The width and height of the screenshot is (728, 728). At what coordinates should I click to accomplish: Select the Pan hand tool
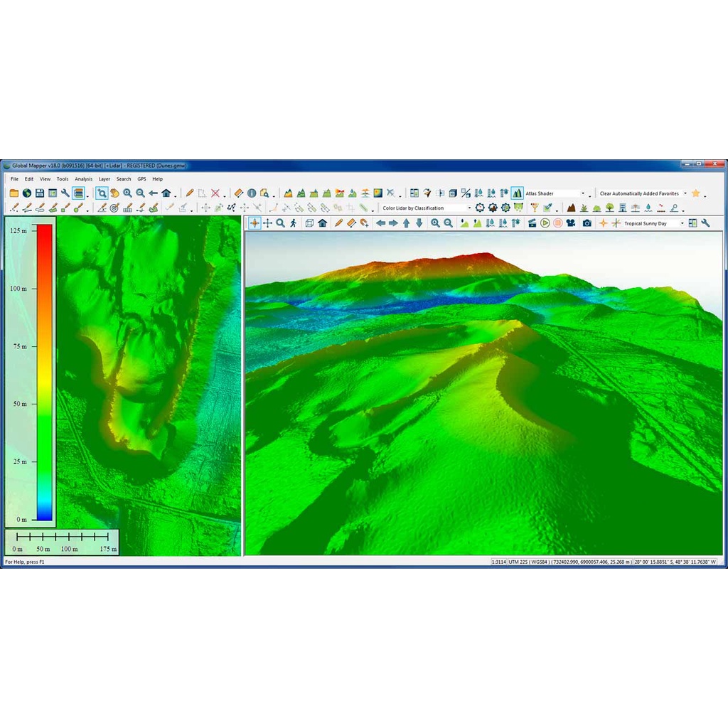click(114, 193)
